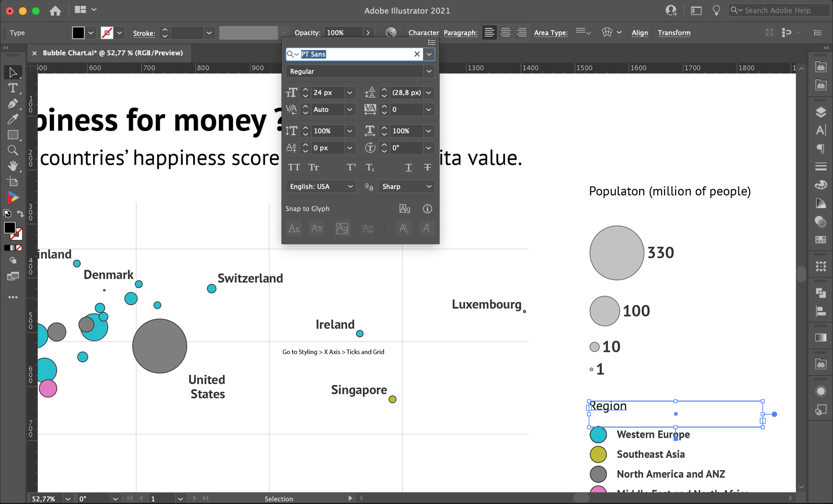Clear the PT Sans font search field
Screen dimensions: 833x504
(x=416, y=54)
